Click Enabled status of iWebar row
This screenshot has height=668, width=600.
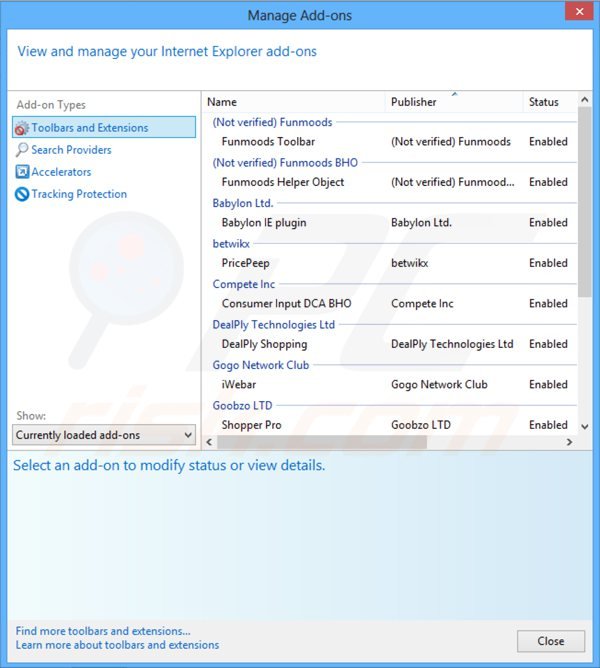[x=548, y=384]
